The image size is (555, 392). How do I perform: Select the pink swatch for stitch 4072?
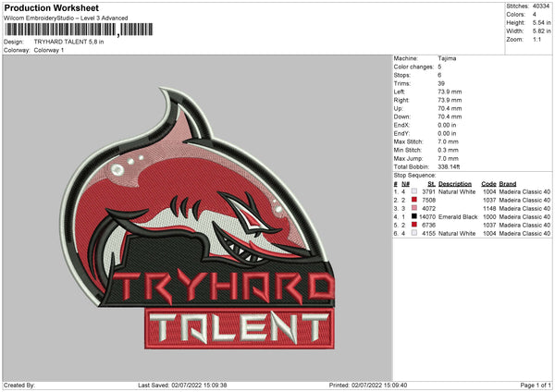point(413,208)
